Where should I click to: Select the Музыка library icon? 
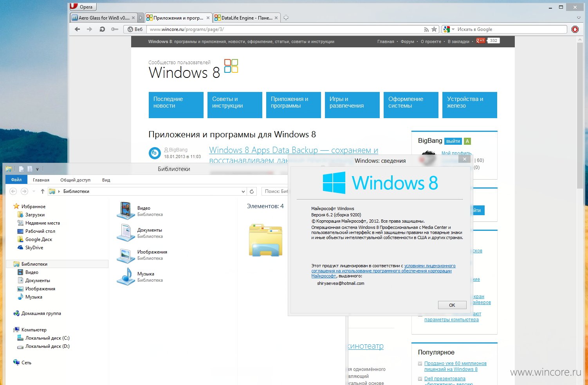(x=126, y=276)
